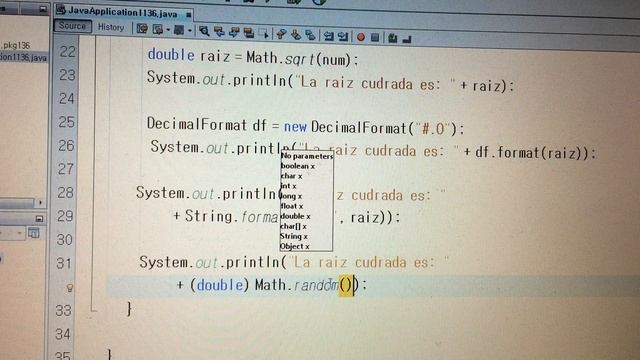640x360 pixels.
Task: Click on '(double)' cast on line 32
Action: 219,284
